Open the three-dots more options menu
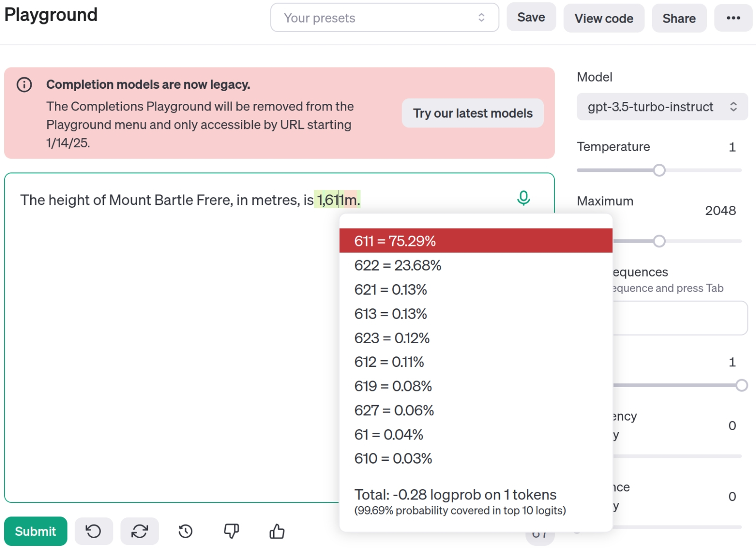Viewport: 756px width, 550px height. tap(733, 18)
